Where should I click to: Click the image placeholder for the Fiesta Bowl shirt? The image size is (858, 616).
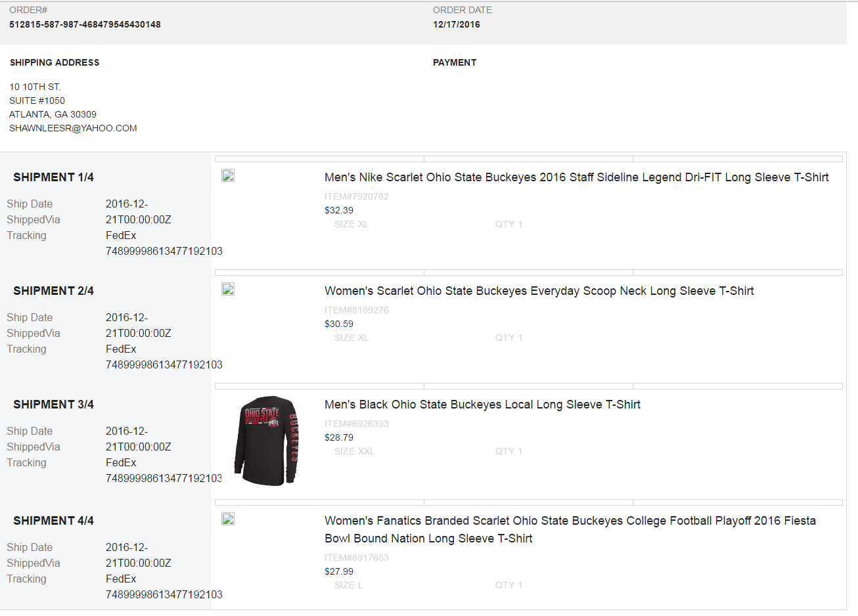point(227,518)
